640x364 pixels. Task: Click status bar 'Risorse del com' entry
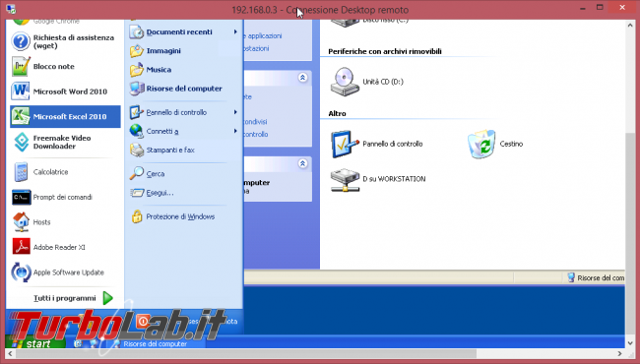(597, 278)
